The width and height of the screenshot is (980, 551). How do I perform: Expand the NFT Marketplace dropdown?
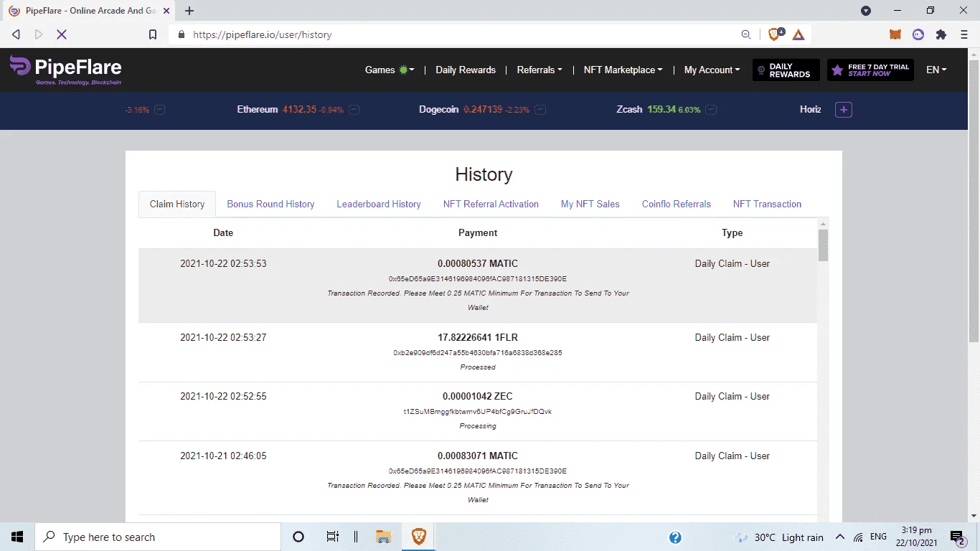click(x=623, y=70)
